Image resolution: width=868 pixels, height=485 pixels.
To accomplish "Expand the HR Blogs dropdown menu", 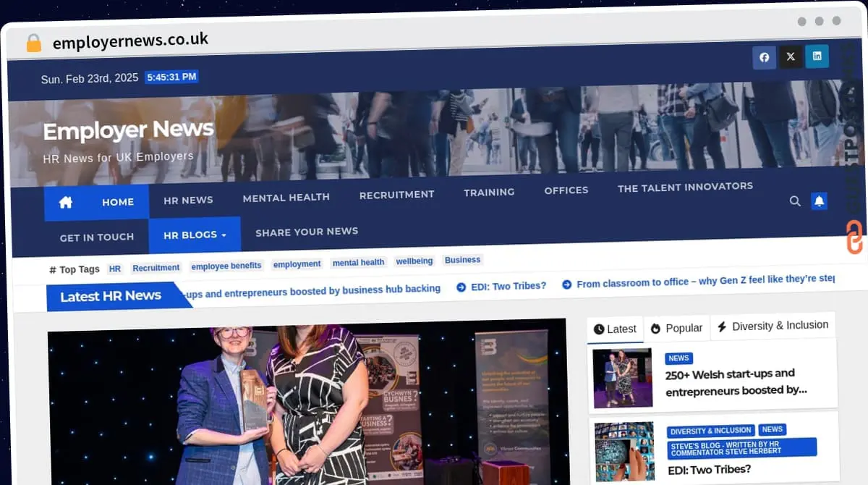I will [195, 235].
